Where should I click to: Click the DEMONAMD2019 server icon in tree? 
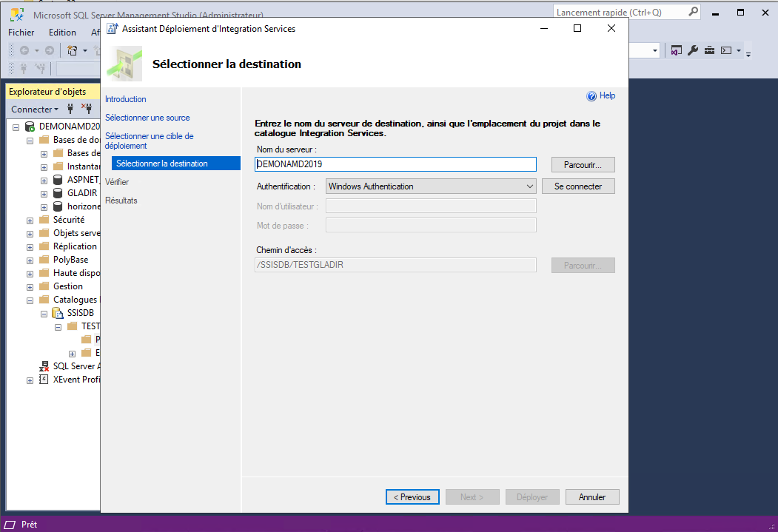click(30, 127)
